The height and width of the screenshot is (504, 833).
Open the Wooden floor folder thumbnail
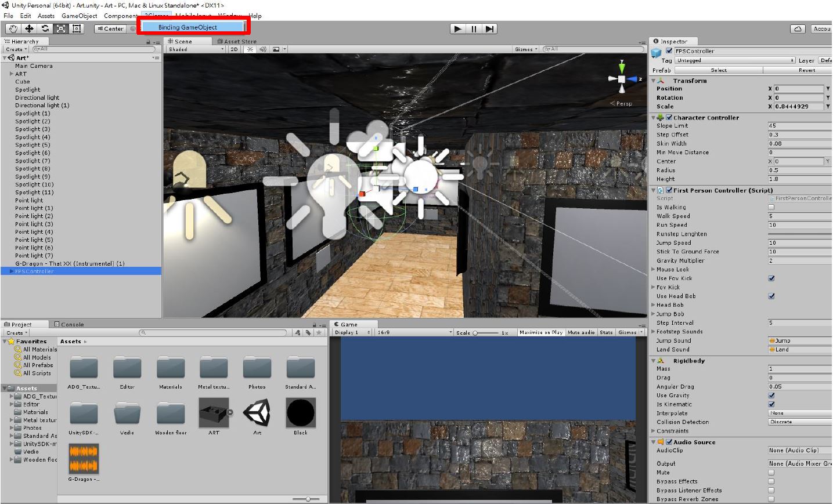click(171, 414)
